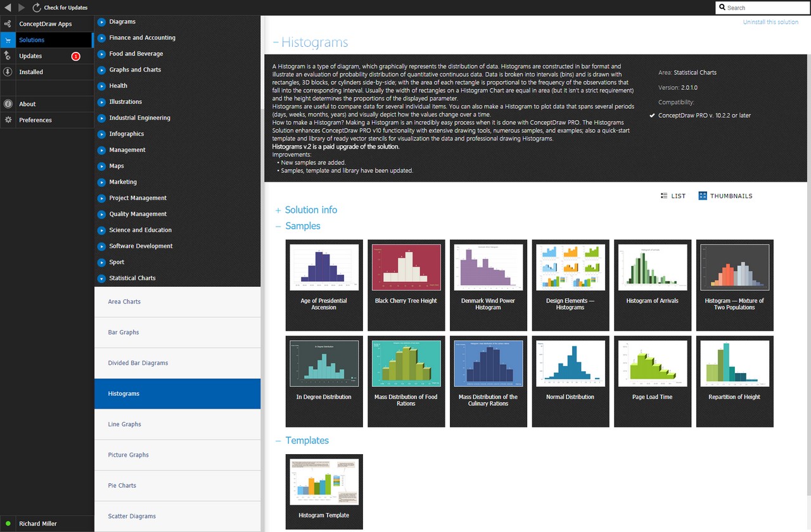Open the Denmark Wind Power Histogram sample
This screenshot has height=532, width=811.
pyautogui.click(x=489, y=285)
